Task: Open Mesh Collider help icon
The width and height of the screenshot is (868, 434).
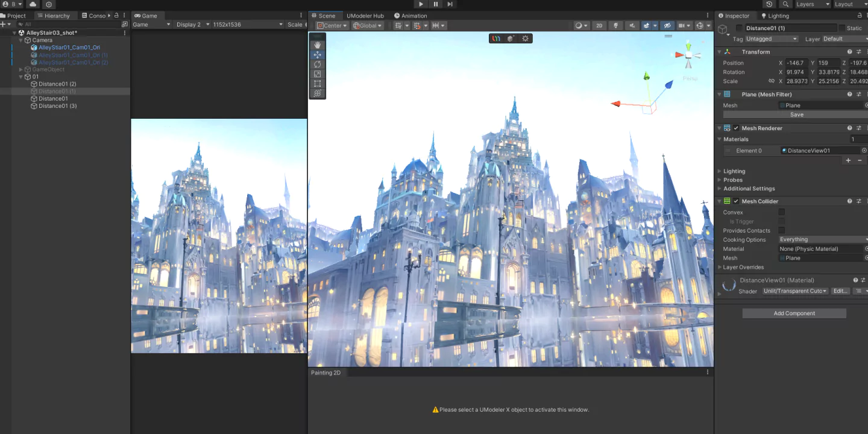Action: tap(850, 201)
